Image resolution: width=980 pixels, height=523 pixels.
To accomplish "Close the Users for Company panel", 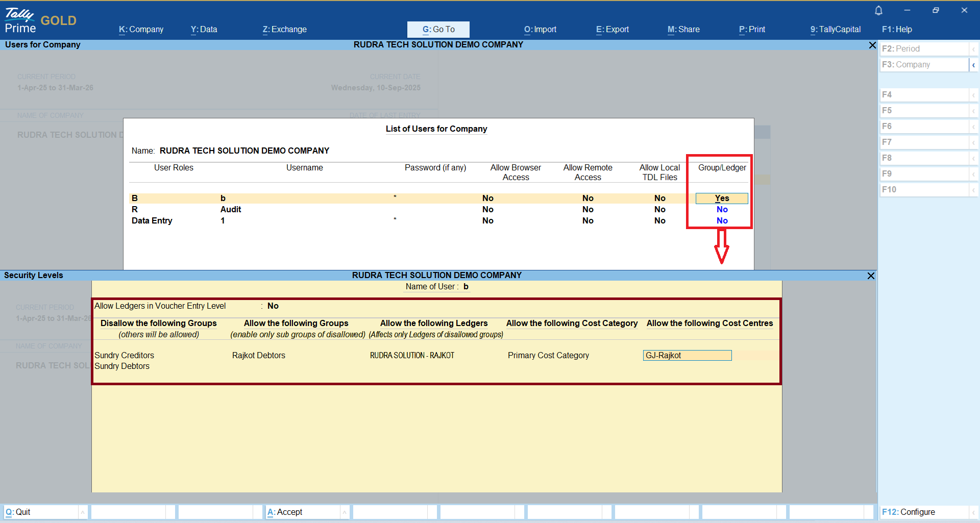I will click(872, 45).
